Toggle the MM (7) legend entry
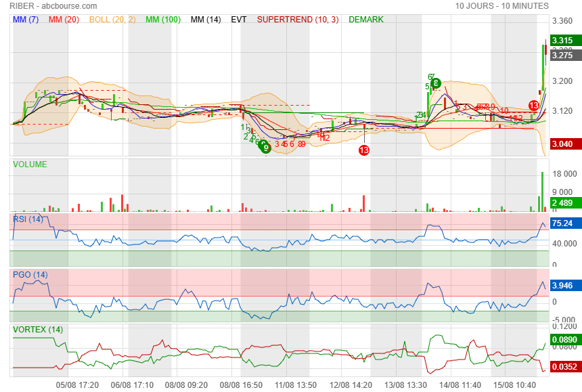The width and height of the screenshot is (582, 392). (x=27, y=20)
